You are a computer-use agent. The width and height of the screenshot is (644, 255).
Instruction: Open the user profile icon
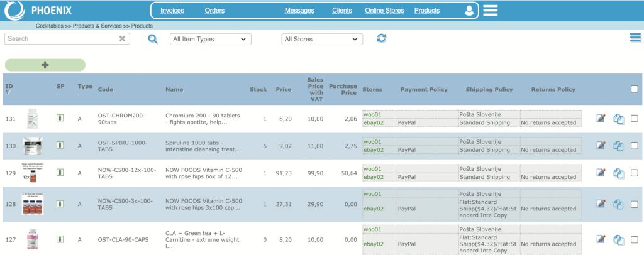(x=469, y=11)
